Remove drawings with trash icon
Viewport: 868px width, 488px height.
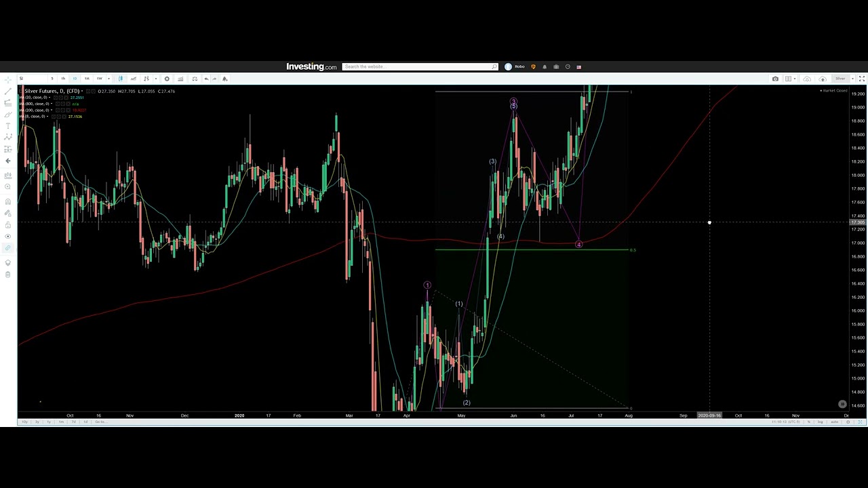click(x=7, y=274)
